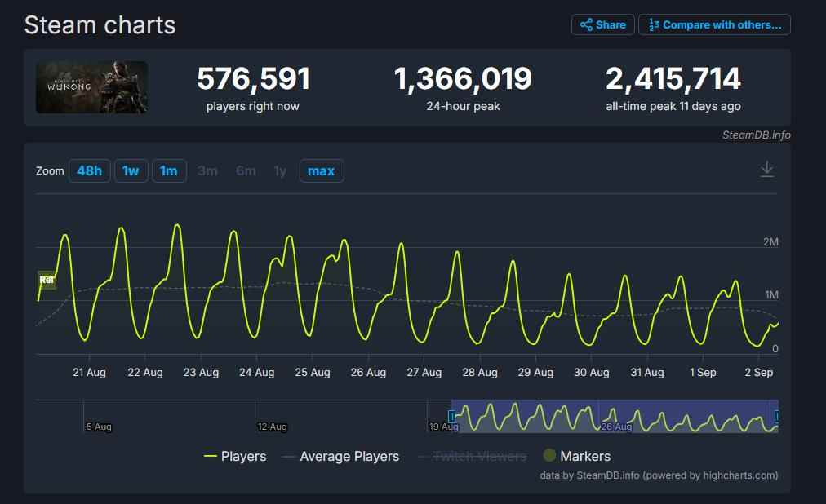Open the Black Myth Wukong game thumbnail
The width and height of the screenshot is (826, 504).
[91, 87]
